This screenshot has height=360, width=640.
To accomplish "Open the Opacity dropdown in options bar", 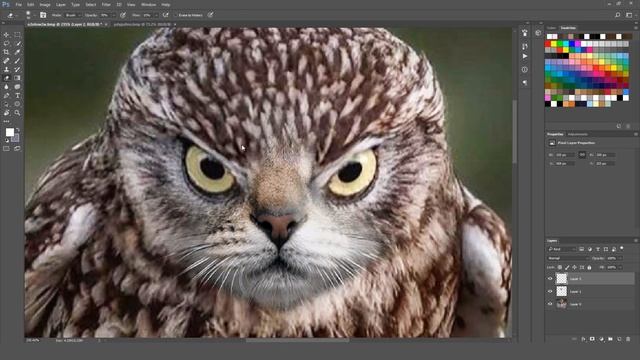I will point(113,15).
